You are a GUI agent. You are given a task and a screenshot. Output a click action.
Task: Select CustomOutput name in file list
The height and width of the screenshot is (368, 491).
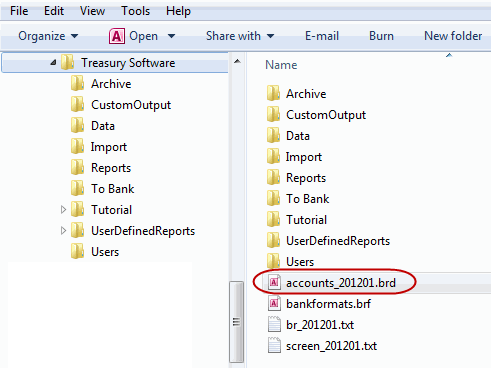click(326, 115)
